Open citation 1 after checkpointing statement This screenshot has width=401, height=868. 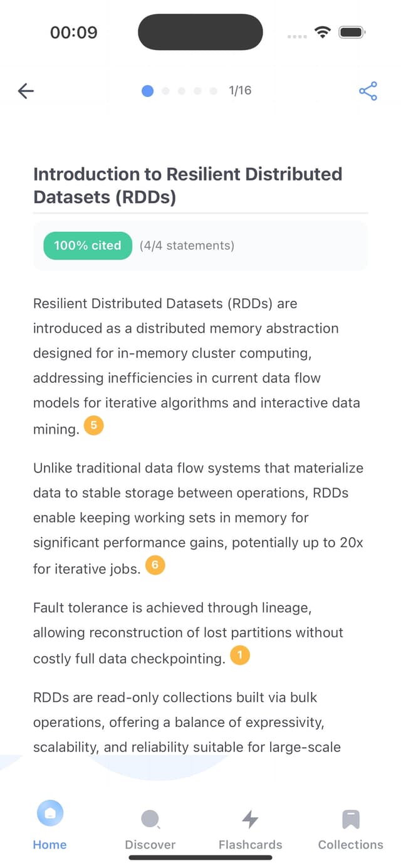point(239,655)
